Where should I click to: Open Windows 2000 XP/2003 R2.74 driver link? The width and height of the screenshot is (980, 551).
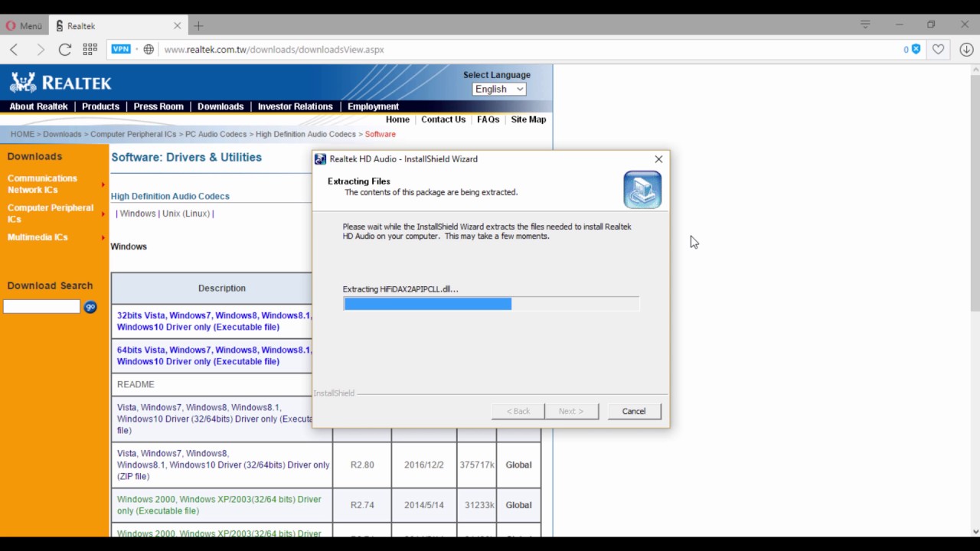219,505
